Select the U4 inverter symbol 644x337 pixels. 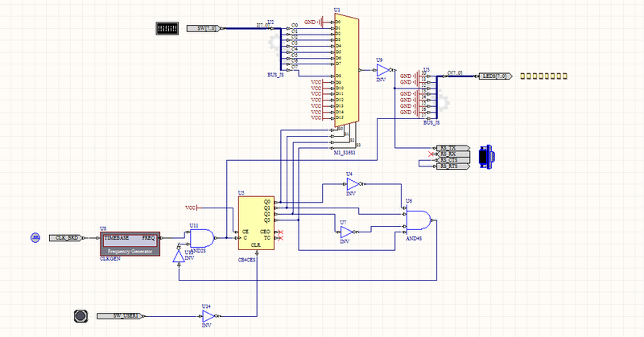(353, 184)
